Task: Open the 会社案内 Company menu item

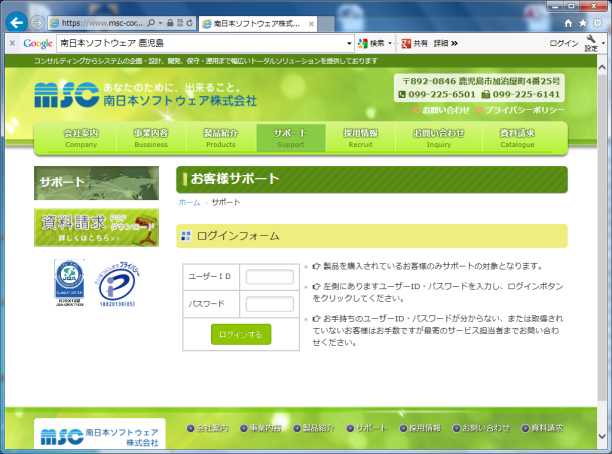Action: (80, 137)
